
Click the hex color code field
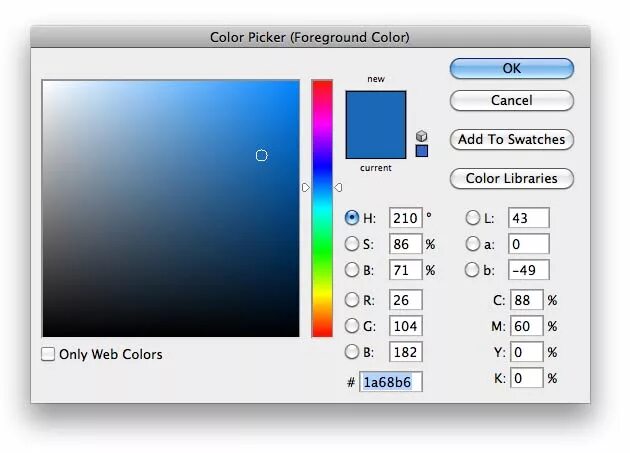coord(391,382)
